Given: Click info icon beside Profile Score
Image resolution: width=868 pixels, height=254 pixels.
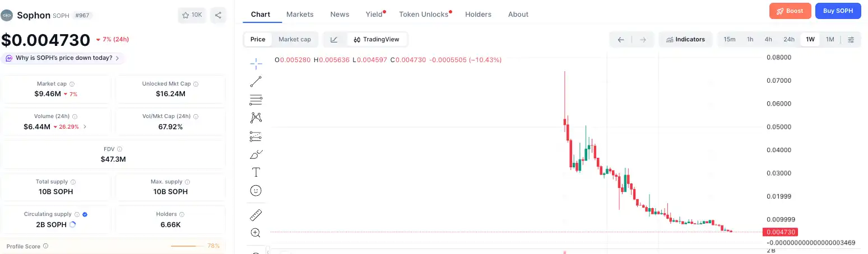Looking at the screenshot, I should pos(45,246).
